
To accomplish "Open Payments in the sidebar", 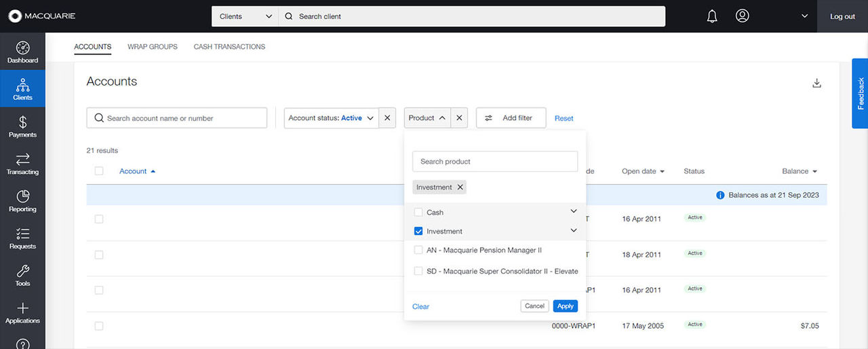I will 22,126.
